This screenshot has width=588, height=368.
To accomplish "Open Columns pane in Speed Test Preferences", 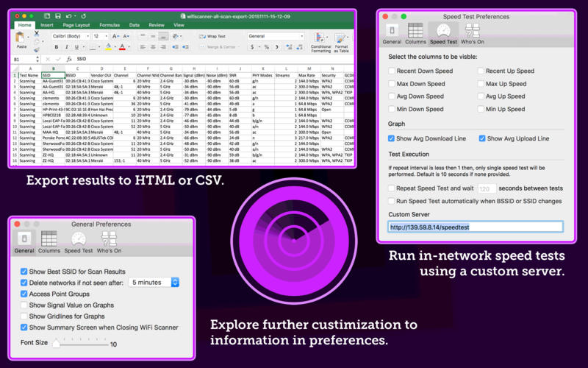I will point(415,33).
